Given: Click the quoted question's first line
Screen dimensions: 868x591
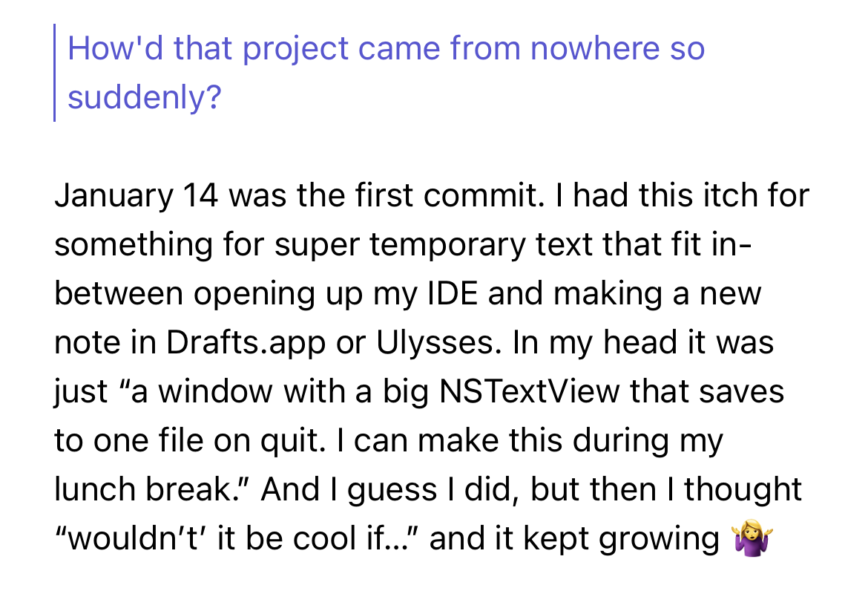Looking at the screenshot, I should [x=386, y=49].
